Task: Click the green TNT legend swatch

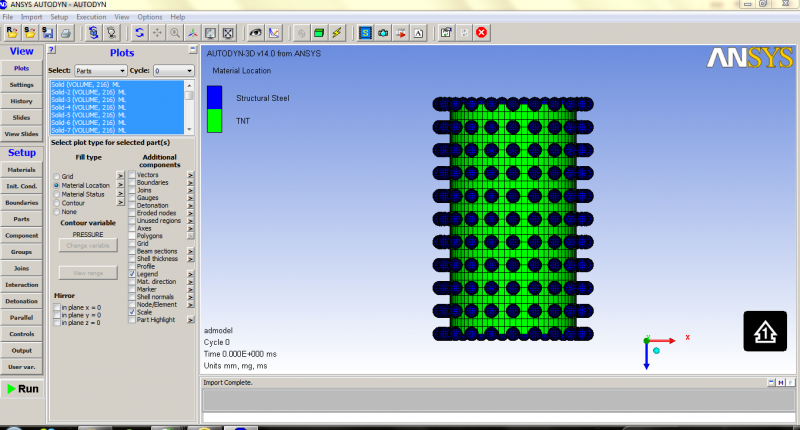Action: point(214,121)
